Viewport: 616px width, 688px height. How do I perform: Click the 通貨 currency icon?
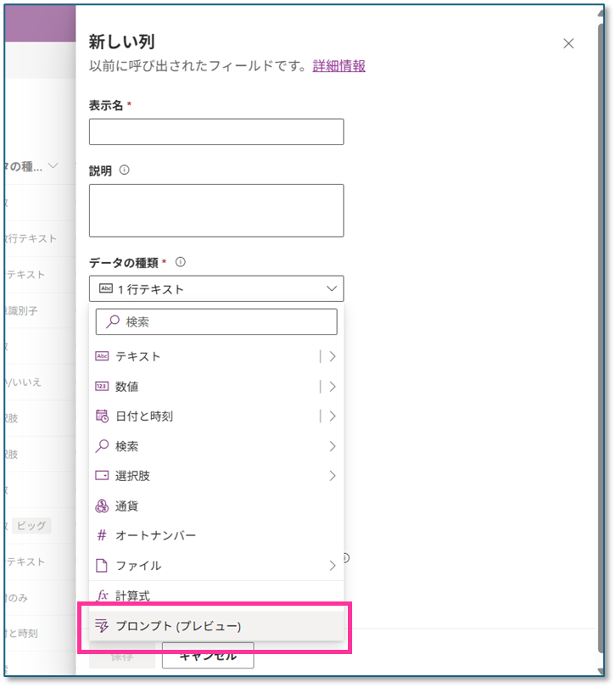pos(102,506)
